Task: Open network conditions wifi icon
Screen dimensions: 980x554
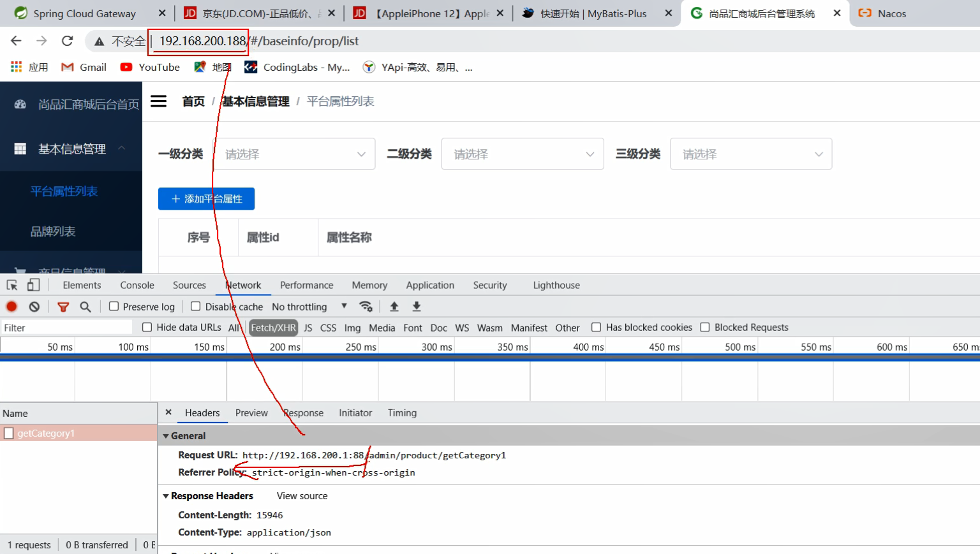Action: tap(366, 307)
